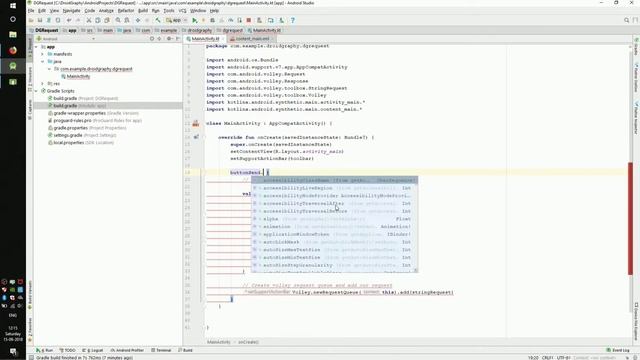
Task: Click the SDK Manager icon in toolbar
Action: (282, 20)
